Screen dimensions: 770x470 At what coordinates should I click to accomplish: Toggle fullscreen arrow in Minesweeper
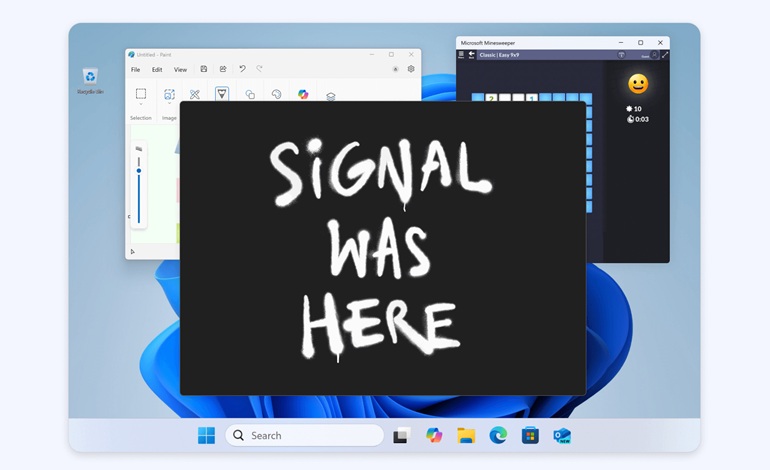coord(665,55)
